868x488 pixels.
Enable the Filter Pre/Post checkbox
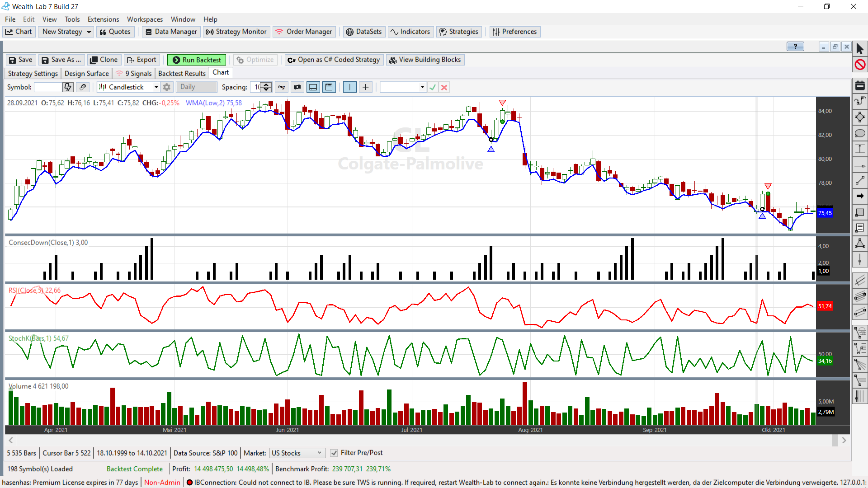(x=334, y=453)
